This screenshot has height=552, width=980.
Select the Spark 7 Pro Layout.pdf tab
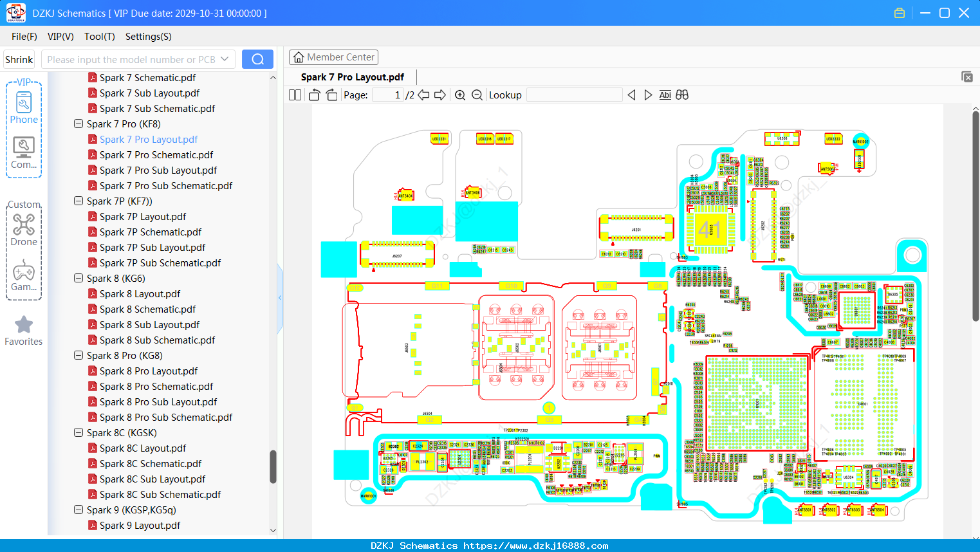(353, 77)
